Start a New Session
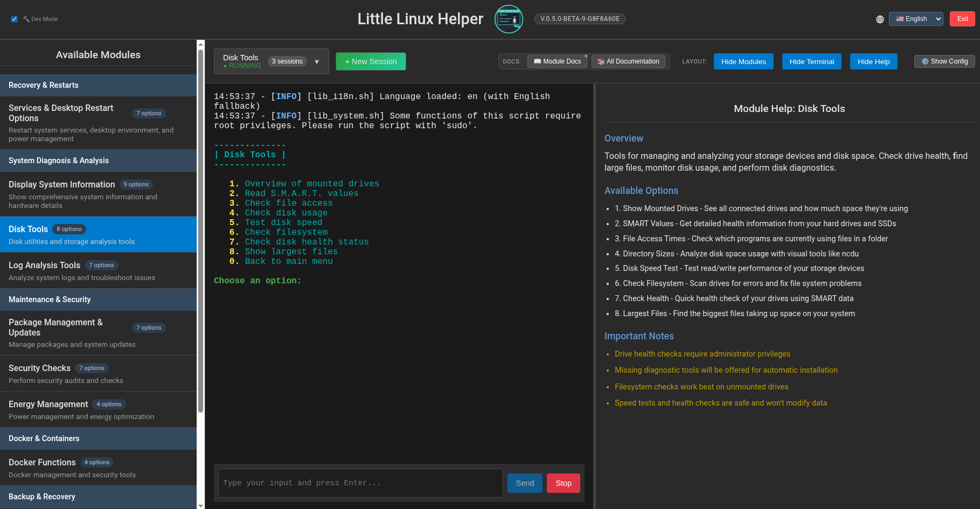Viewport: 980px width, 509px height. tap(371, 61)
